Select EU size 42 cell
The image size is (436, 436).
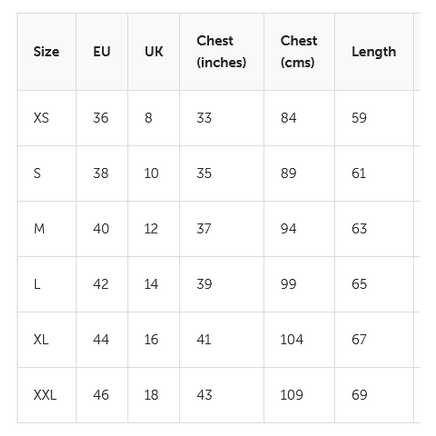point(101,284)
